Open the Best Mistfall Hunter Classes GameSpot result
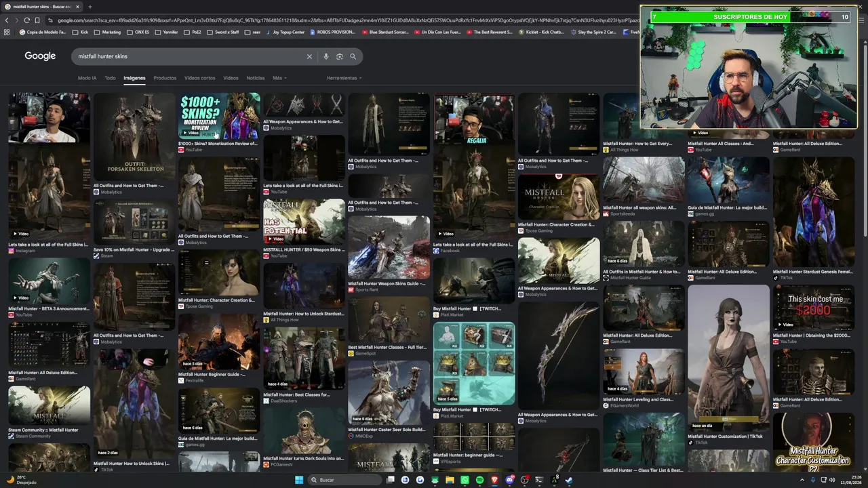This screenshot has height=488, width=868. coord(389,320)
